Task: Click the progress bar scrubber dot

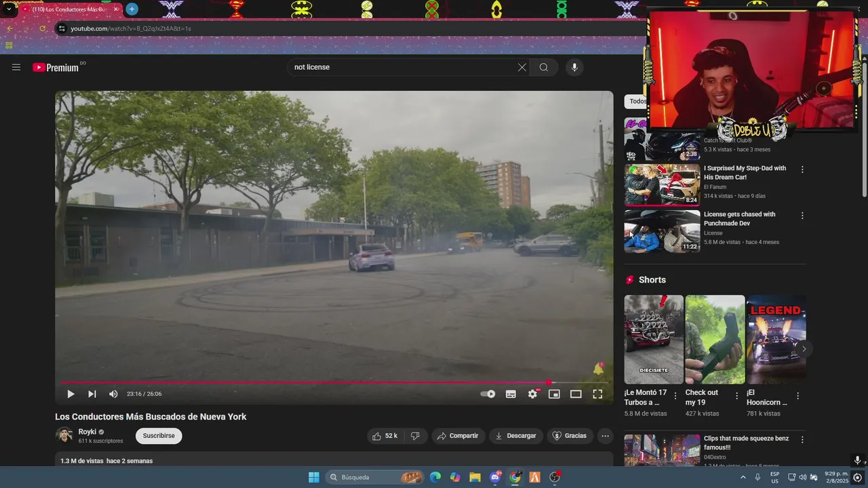Action: pyautogui.click(x=549, y=382)
